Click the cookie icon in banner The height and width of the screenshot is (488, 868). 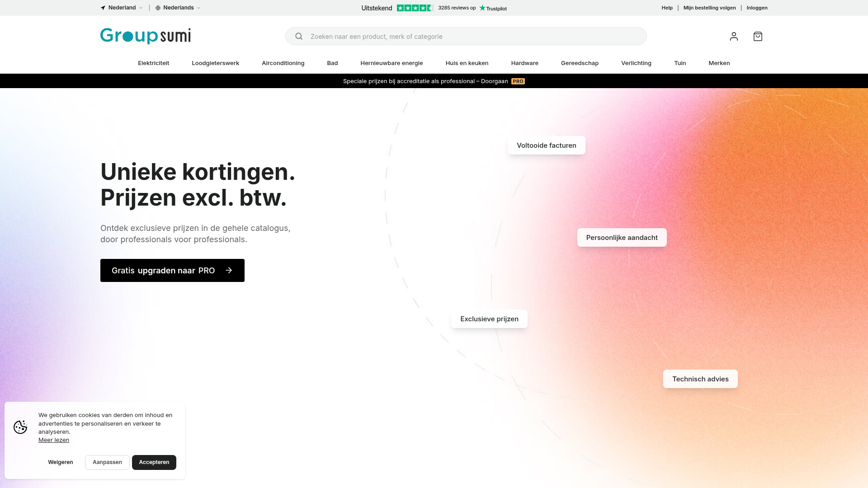pos(20,427)
